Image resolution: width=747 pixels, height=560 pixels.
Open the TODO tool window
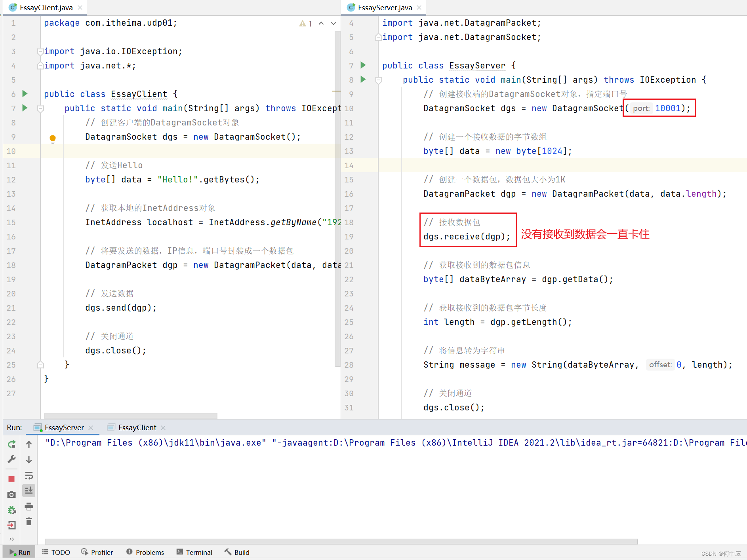[x=56, y=552]
